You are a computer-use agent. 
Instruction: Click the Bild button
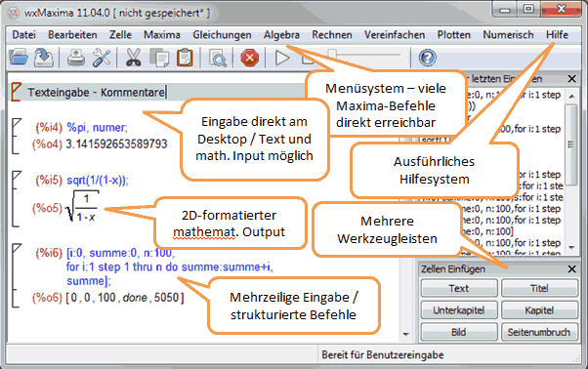[459, 332]
